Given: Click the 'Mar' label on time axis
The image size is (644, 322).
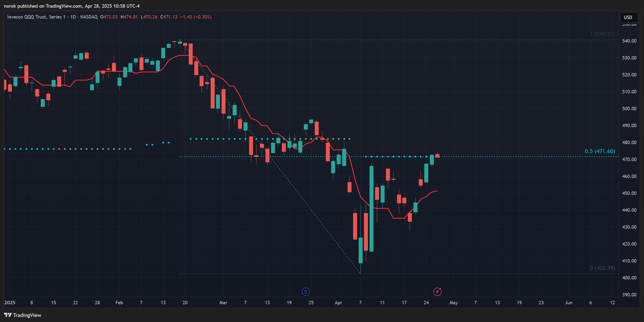Looking at the screenshot, I should coord(223,303).
